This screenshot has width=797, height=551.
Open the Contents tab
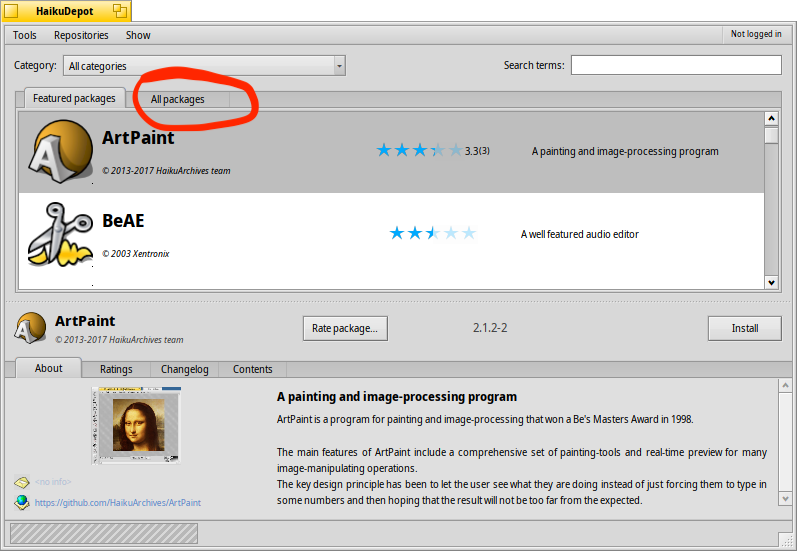253,369
